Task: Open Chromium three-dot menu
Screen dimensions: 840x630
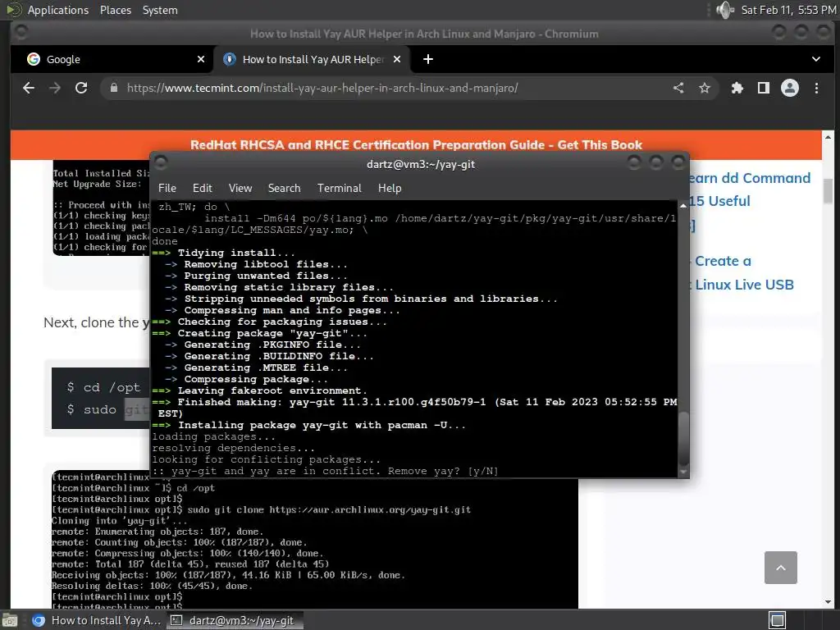Action: [x=816, y=88]
